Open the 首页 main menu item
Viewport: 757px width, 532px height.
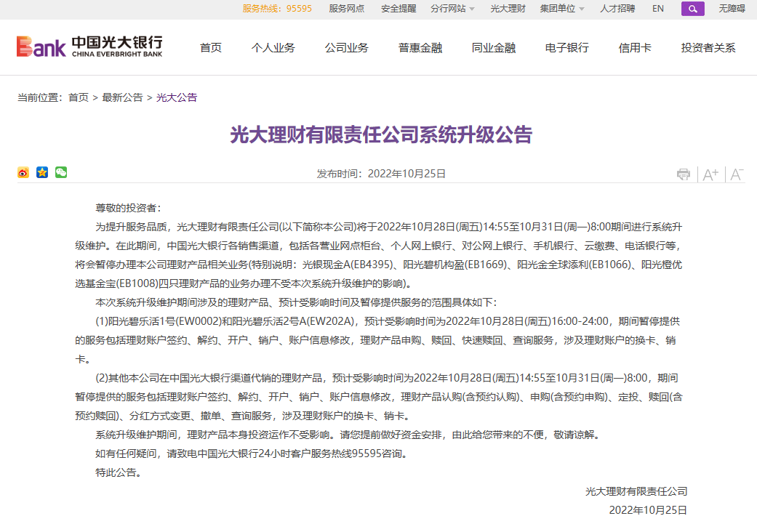click(211, 48)
